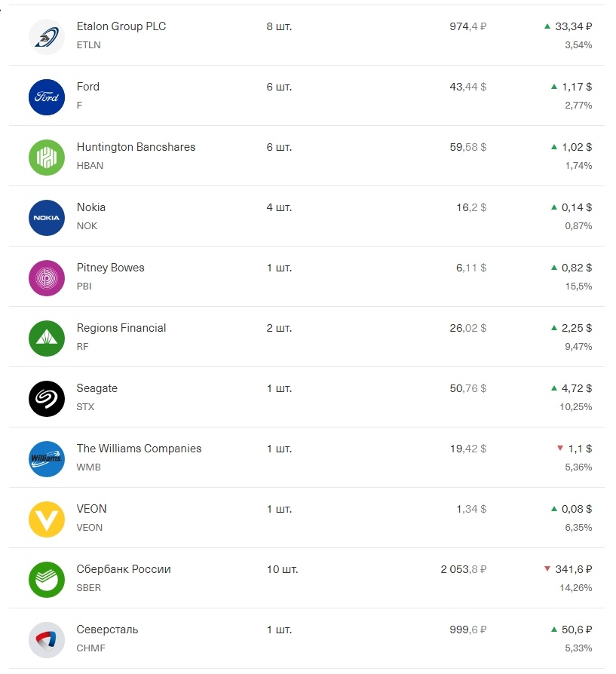
Task: Click the 4 шт. Nokia quantity
Action: (280, 207)
